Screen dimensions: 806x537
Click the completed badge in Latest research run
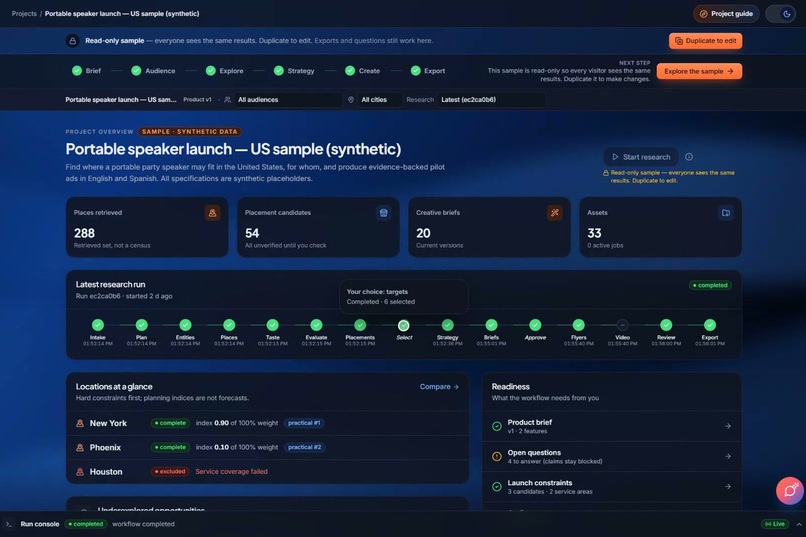pyautogui.click(x=710, y=285)
